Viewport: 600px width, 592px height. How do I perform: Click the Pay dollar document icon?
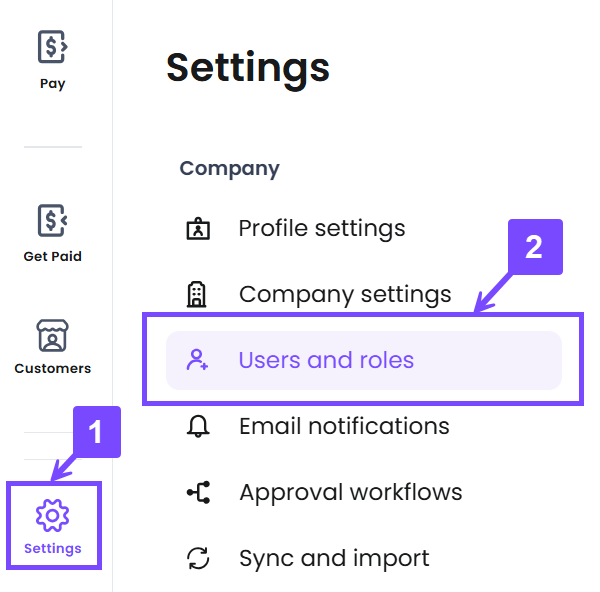tap(52, 47)
